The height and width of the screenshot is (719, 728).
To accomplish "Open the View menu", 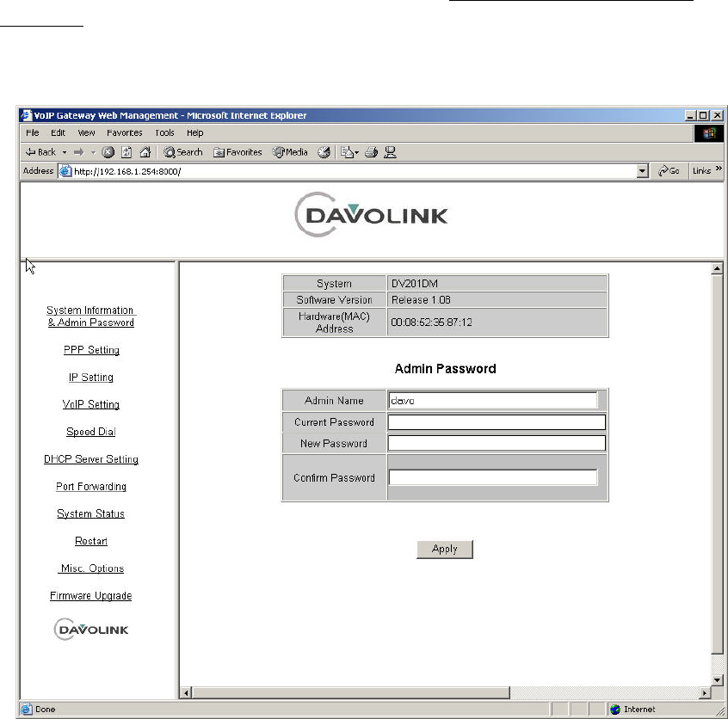I will tap(86, 132).
